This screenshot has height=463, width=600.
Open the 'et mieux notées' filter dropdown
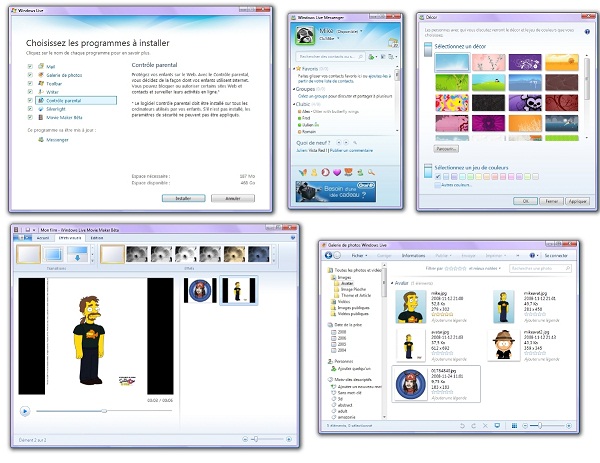[x=485, y=268]
